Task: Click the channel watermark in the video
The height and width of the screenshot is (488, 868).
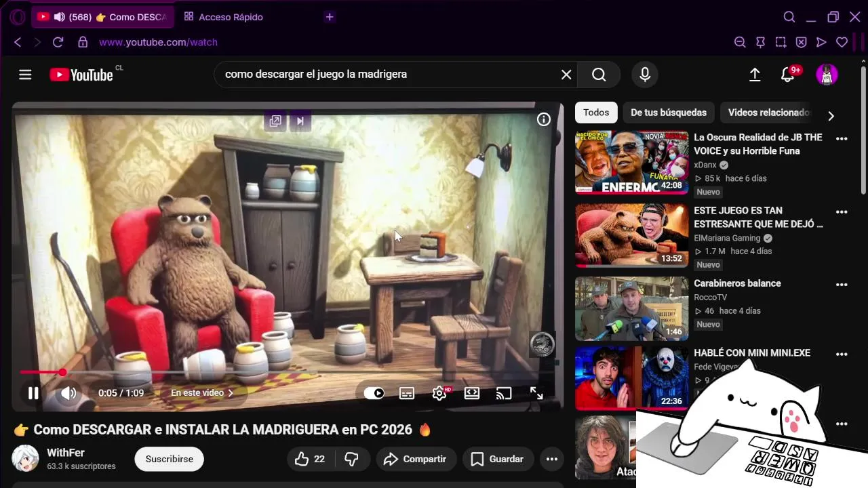Action: click(542, 344)
